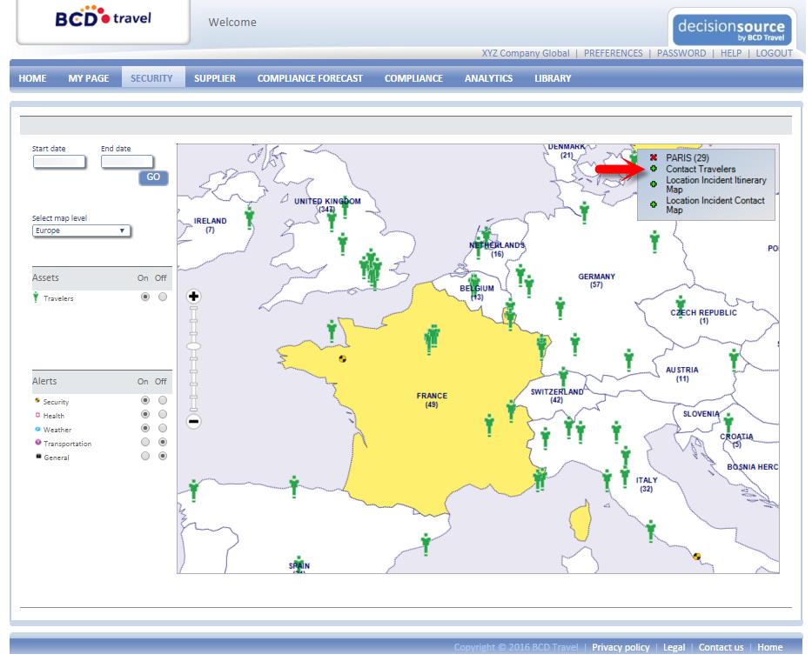The image size is (812, 668).
Task: Click the traveler icon in Slovenia
Action: pos(728,423)
